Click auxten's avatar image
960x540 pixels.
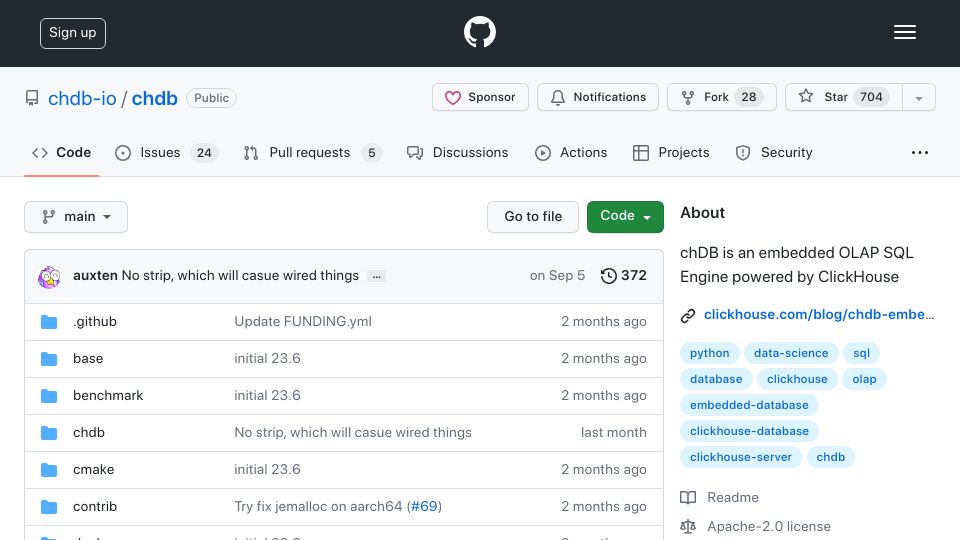(49, 277)
